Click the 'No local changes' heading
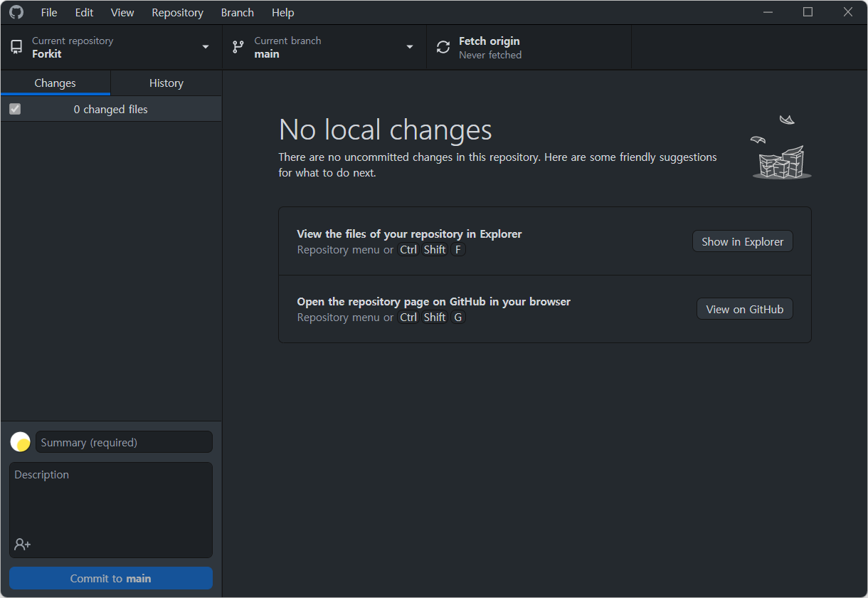This screenshot has width=868, height=598. pyautogui.click(x=386, y=130)
